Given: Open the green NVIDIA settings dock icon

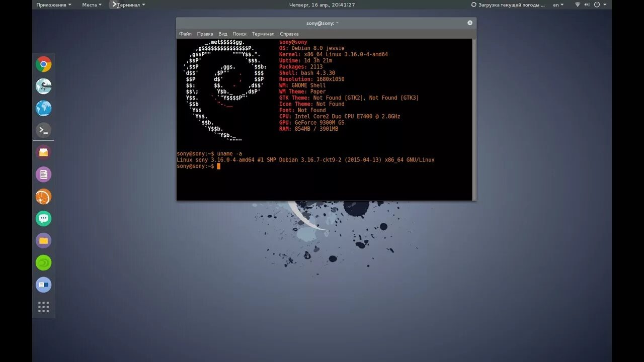Looking at the screenshot, I should tap(44, 263).
